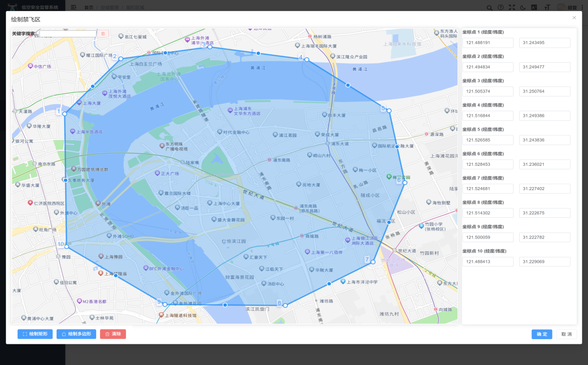Click the 正大广场 shopping marker
588x365 pixels.
point(157,173)
